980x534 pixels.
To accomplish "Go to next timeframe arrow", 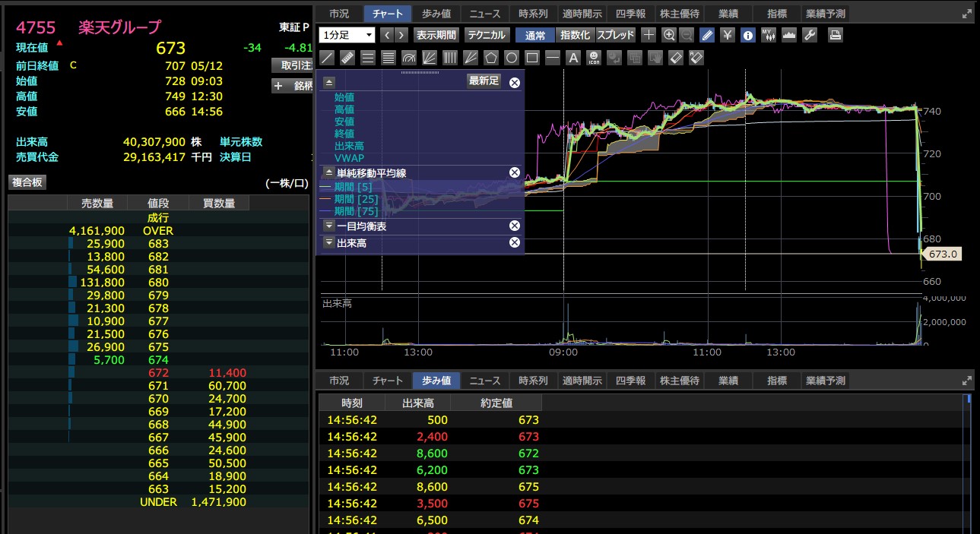I will (x=401, y=35).
